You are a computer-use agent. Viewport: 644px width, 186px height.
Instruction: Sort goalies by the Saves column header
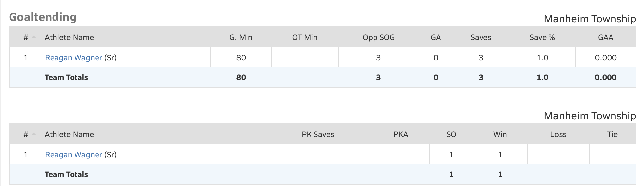[x=481, y=37]
